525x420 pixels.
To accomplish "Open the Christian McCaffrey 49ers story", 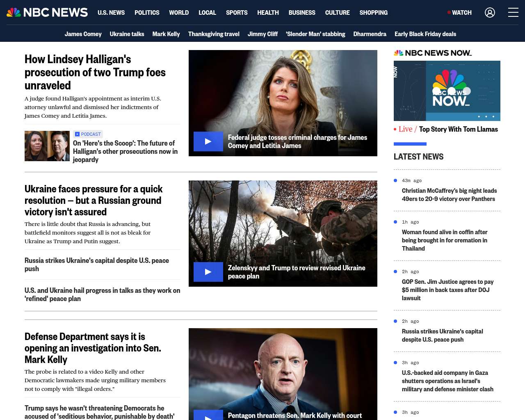I will (x=449, y=195).
